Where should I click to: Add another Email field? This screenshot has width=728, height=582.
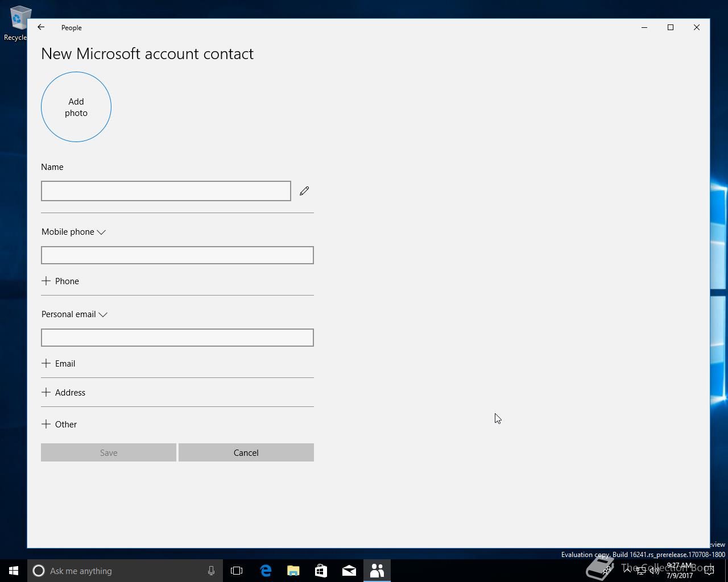59,364
